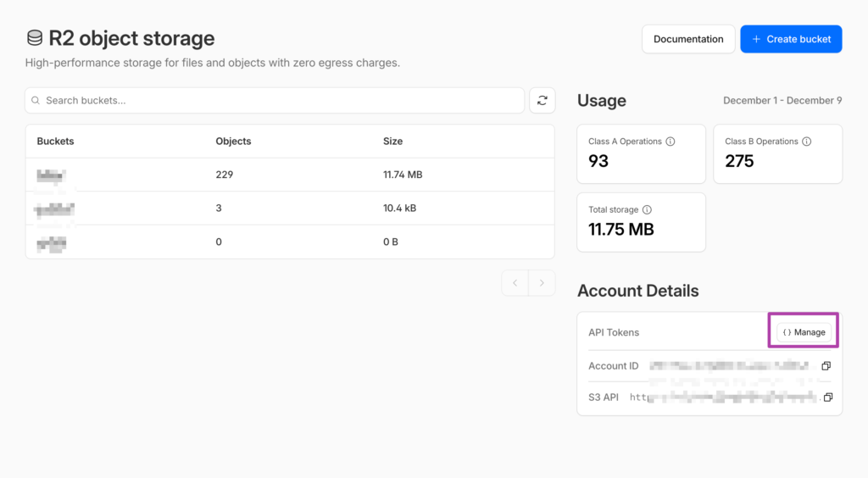Viewport: 868px width, 478px height.
Task: Click the December 1 - December 9 date range
Action: [x=782, y=100]
